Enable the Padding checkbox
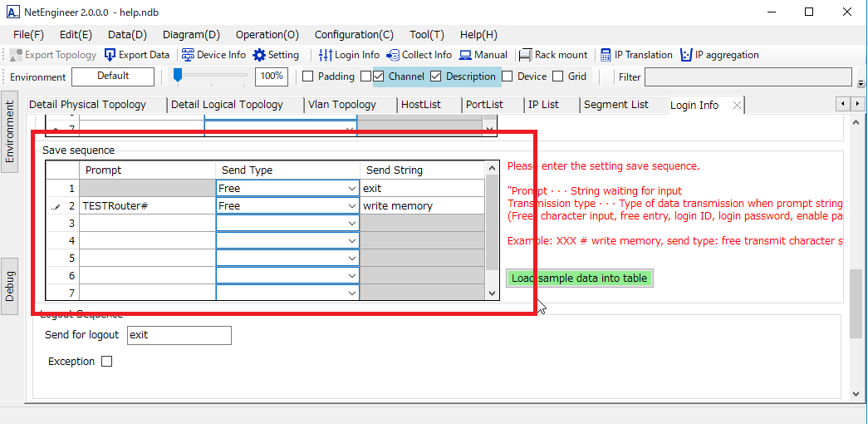The width and height of the screenshot is (868, 424). point(307,76)
